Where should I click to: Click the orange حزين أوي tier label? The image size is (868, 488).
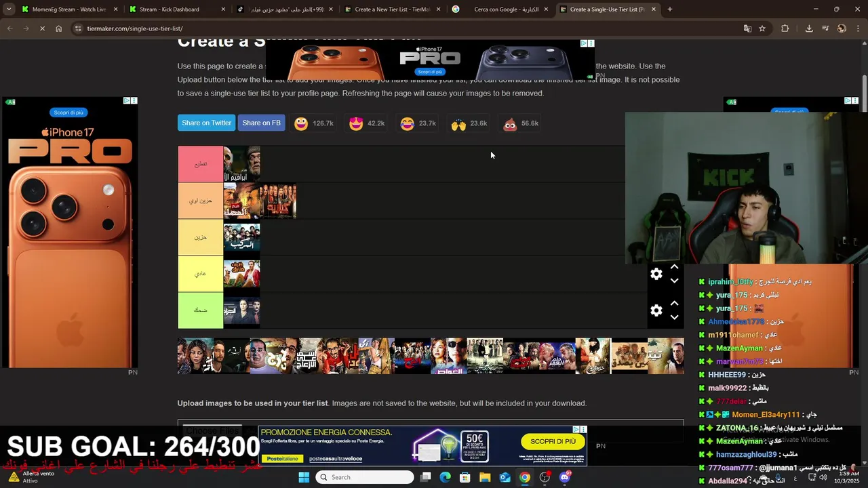click(x=200, y=201)
